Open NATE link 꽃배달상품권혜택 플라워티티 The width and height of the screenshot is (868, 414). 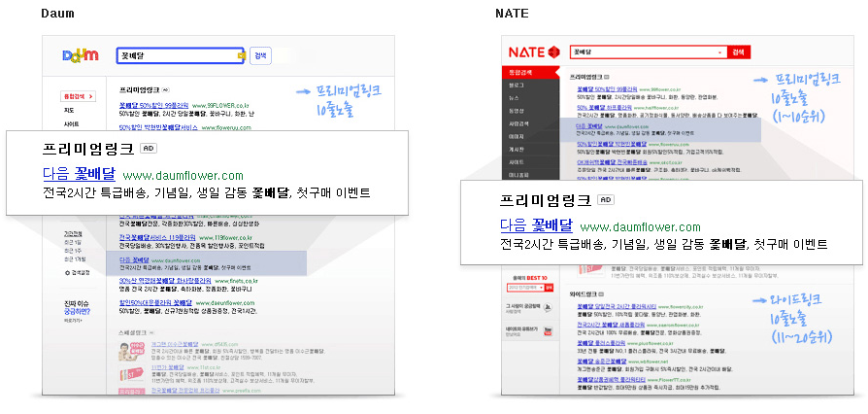(x=612, y=379)
